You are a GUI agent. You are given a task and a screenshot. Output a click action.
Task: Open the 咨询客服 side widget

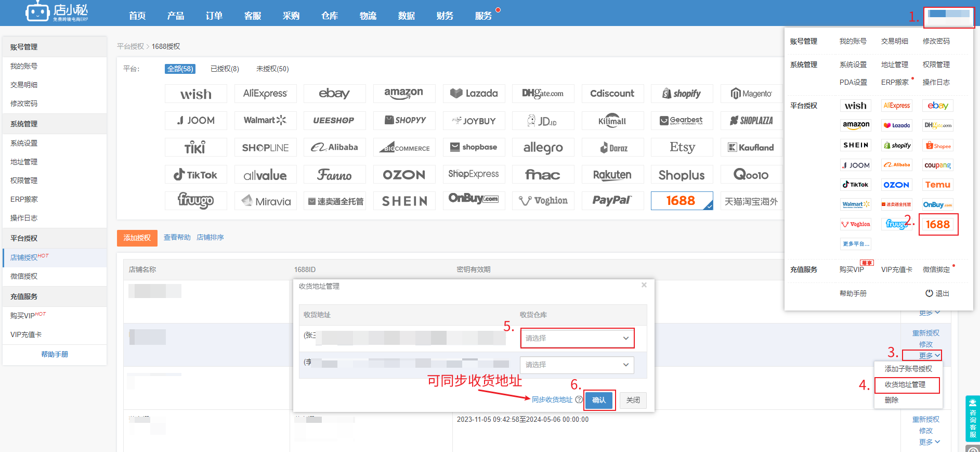(x=973, y=419)
